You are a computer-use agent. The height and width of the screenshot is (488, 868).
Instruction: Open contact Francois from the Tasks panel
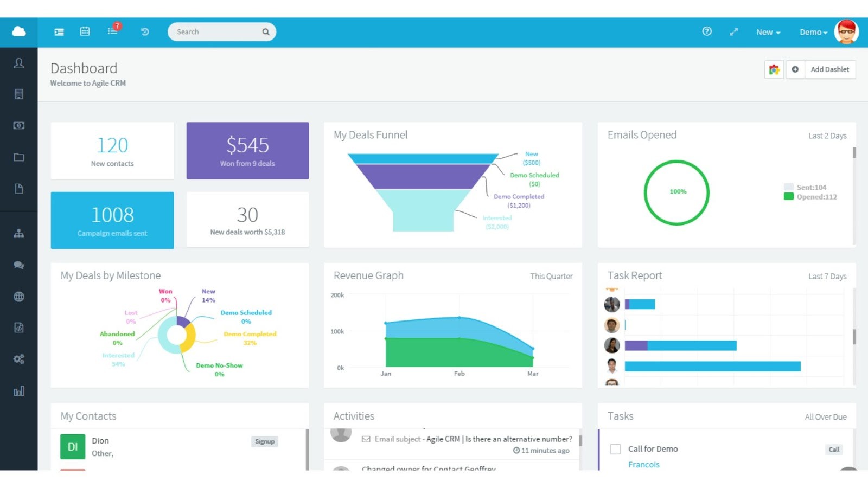tap(643, 464)
